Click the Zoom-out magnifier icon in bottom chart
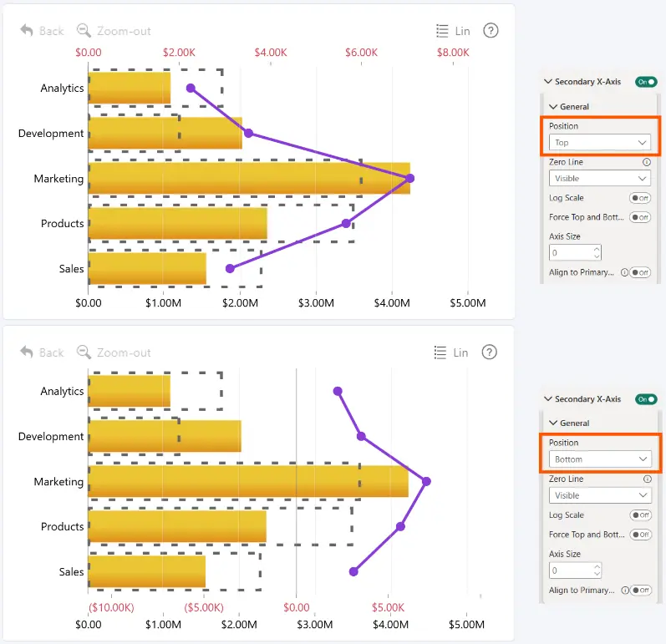Screen dimensions: 666x644 pos(84,352)
